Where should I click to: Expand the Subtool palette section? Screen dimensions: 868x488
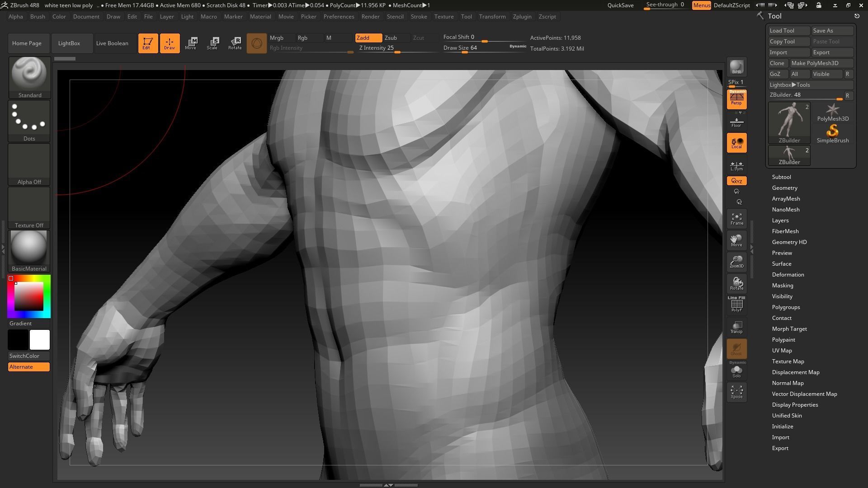coord(781,177)
